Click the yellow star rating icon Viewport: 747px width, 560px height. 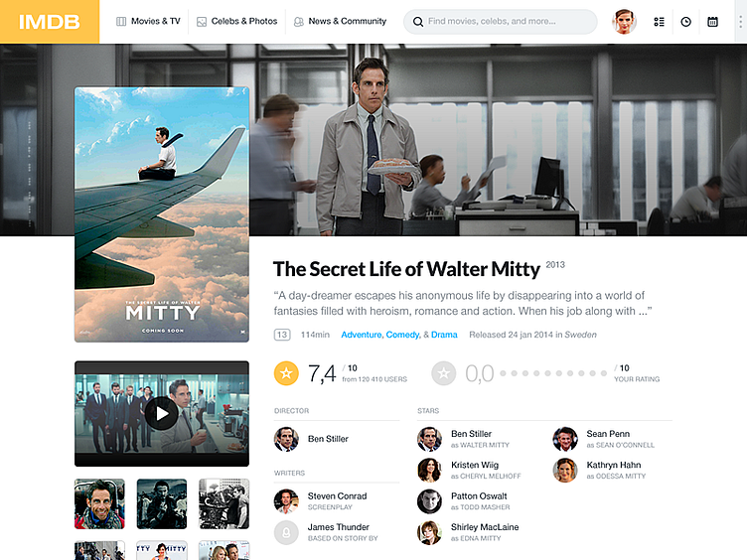(x=286, y=373)
